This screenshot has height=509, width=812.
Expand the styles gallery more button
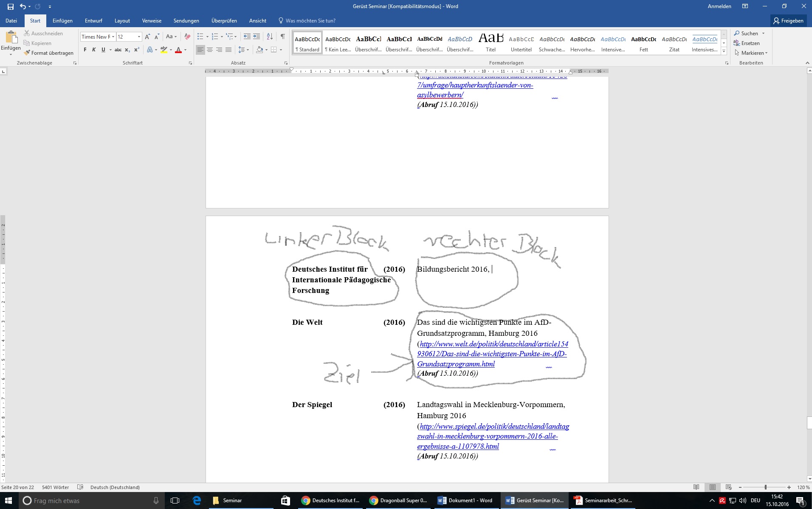(x=724, y=52)
